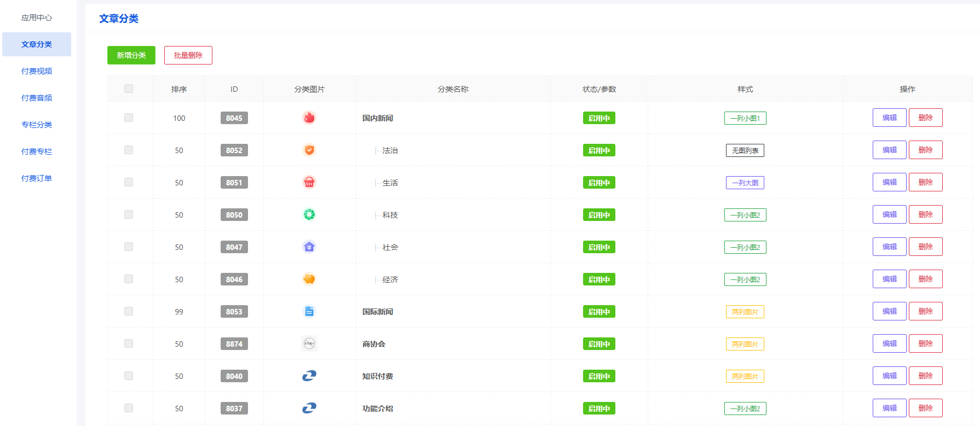Click the green aperture icon for 科技
This screenshot has width=980, height=426.
pyautogui.click(x=309, y=214)
